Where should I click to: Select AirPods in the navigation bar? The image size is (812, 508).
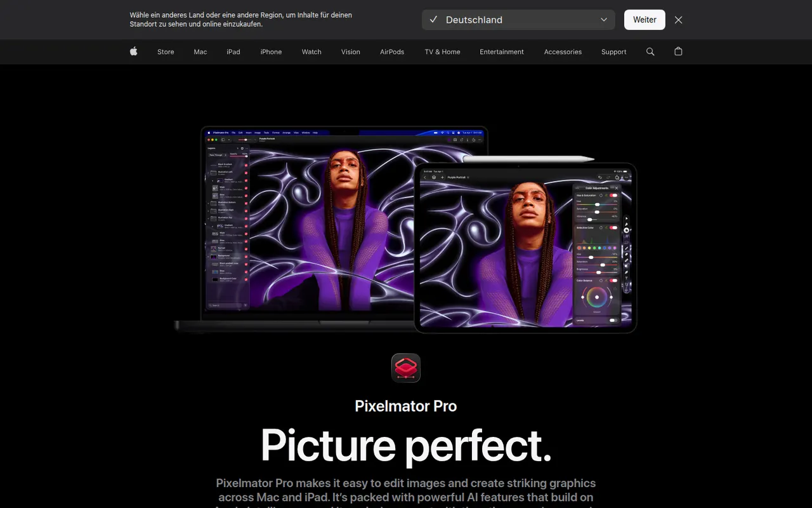click(x=392, y=52)
